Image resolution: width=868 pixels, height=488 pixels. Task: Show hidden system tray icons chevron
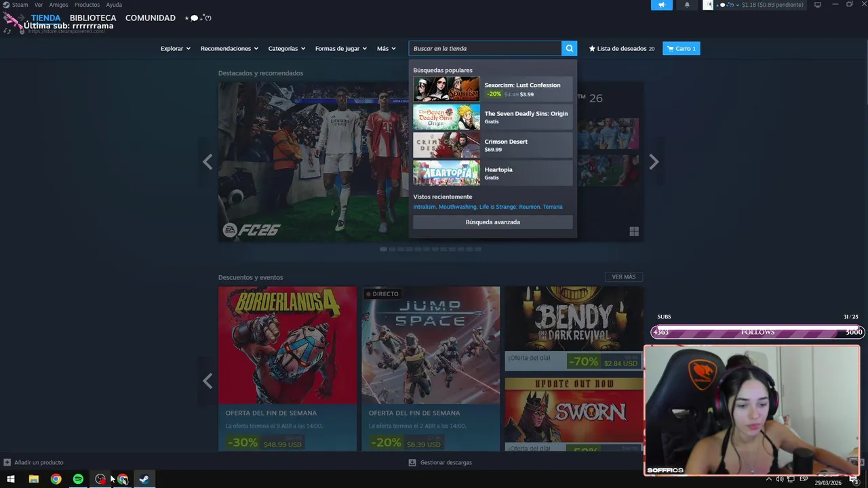click(769, 479)
